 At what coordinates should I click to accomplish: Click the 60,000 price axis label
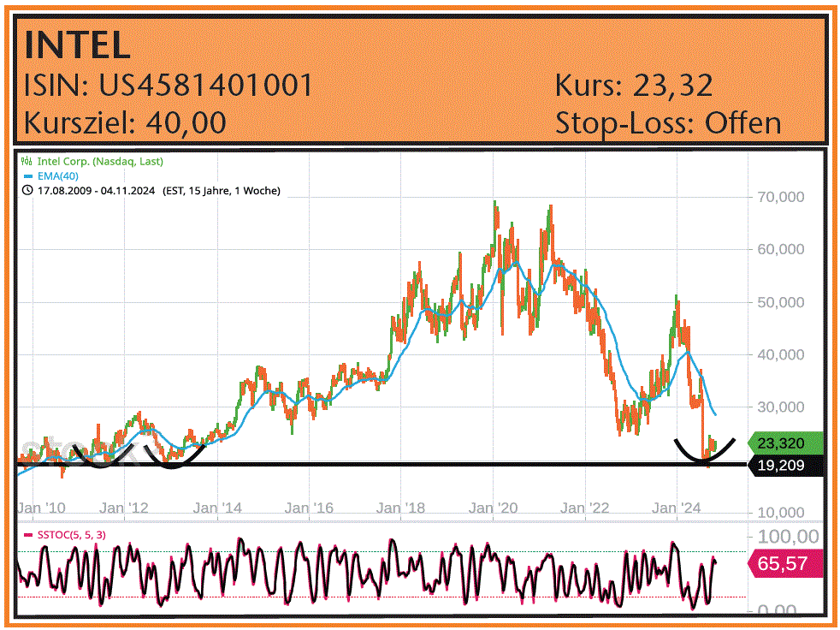[780, 249]
